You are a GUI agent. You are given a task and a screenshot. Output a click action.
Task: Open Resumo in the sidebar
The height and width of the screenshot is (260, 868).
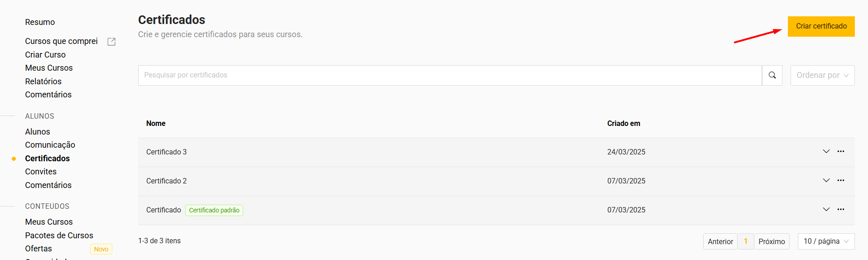(40, 22)
